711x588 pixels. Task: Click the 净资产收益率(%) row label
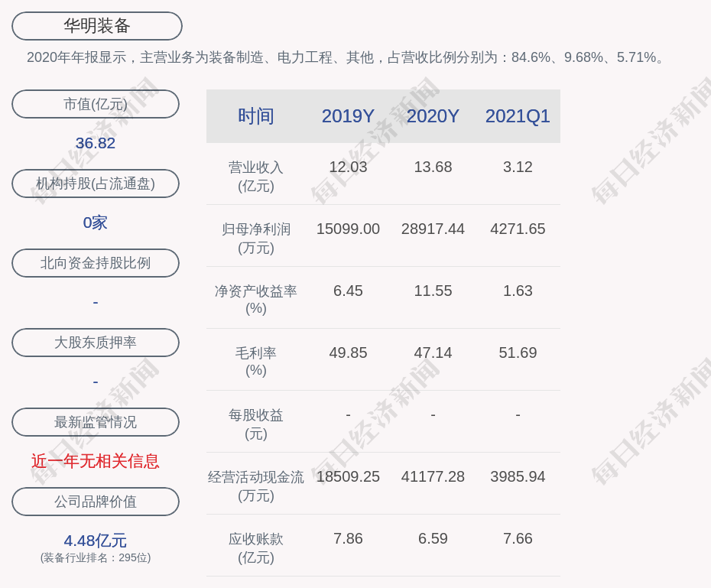[x=256, y=299]
